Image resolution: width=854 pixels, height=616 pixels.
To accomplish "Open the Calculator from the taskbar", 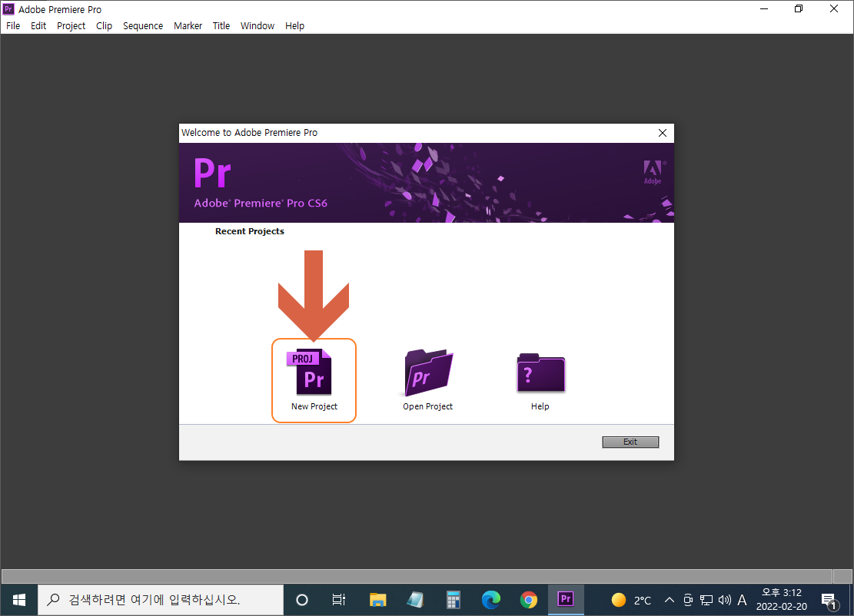I will [454, 600].
